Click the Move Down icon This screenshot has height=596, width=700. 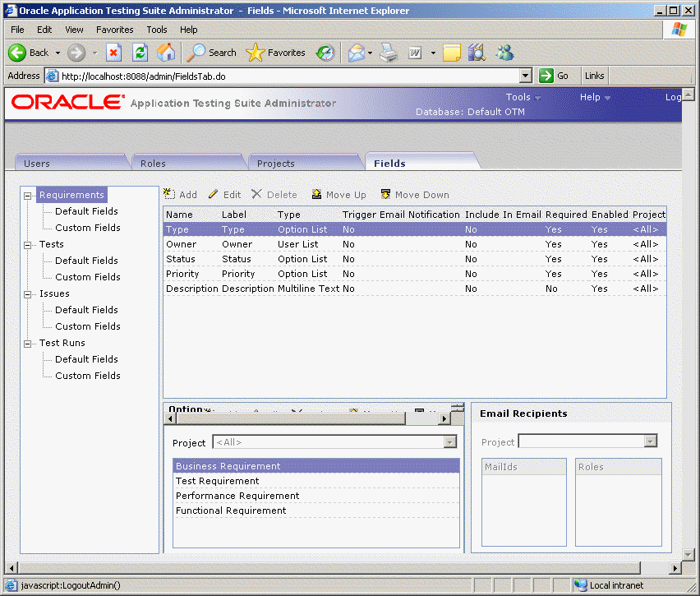385,195
